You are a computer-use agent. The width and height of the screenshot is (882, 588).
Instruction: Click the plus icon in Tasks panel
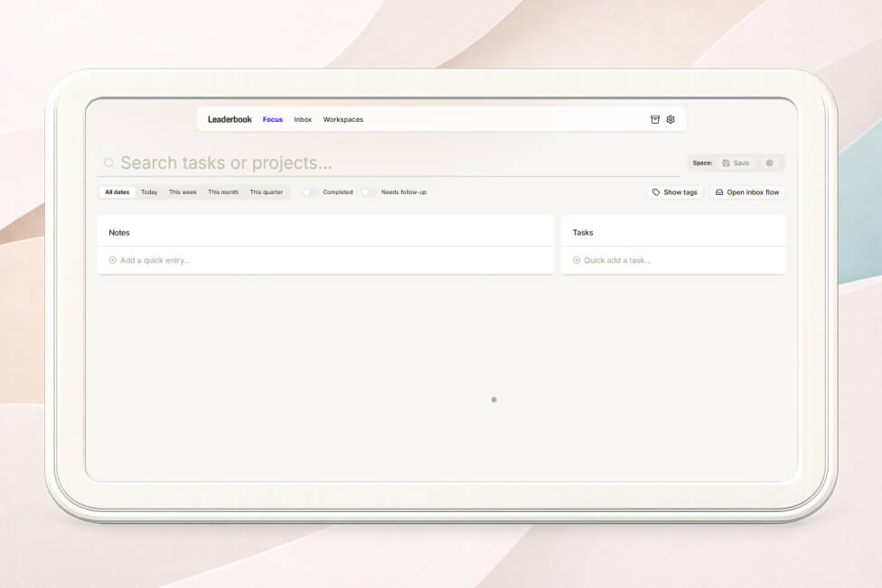click(x=577, y=260)
